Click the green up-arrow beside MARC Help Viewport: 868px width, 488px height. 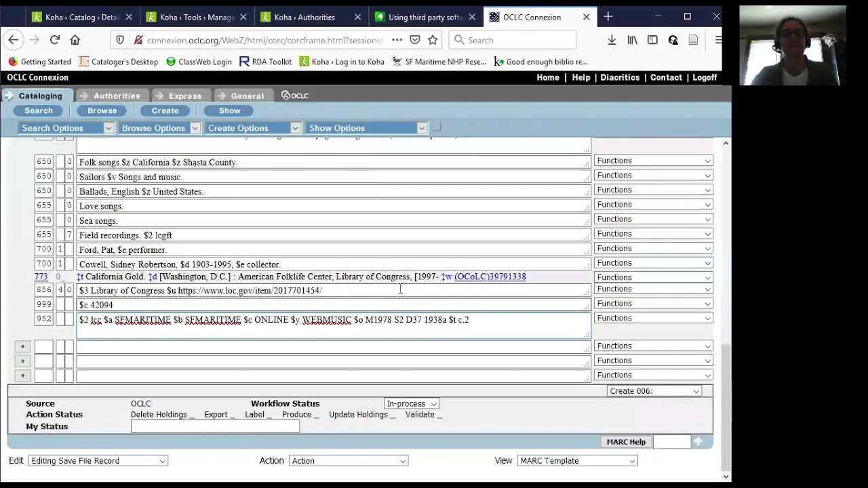(698, 441)
